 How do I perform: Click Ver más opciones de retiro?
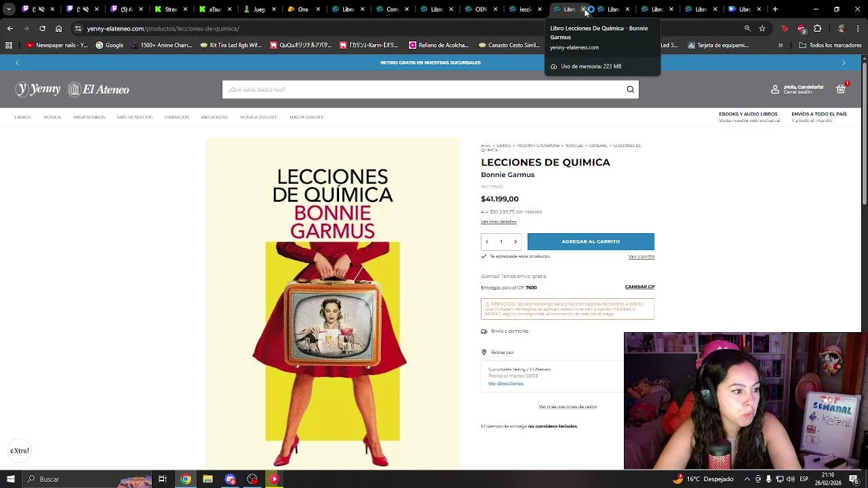[x=568, y=407]
